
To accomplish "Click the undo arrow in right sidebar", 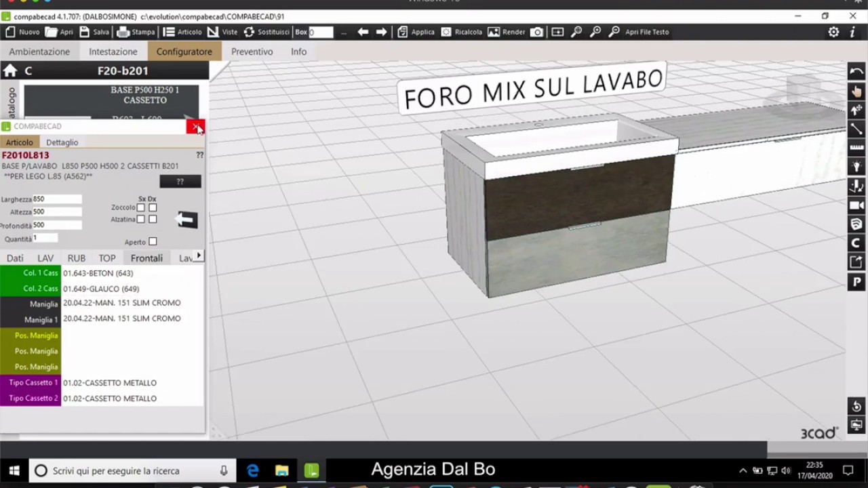I will 856,72.
